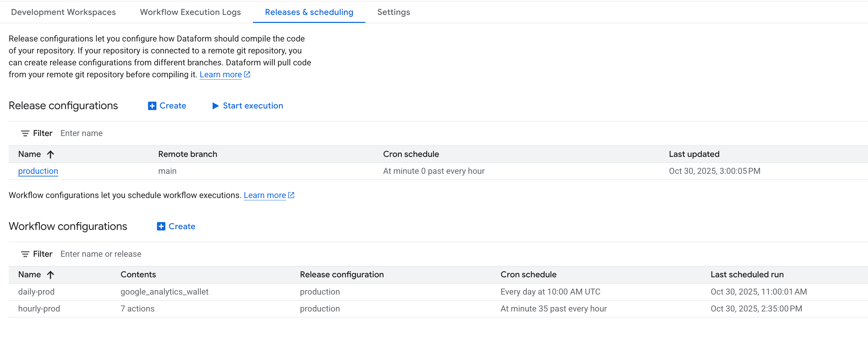Click the plus icon beside Release configurations Create
The width and height of the screenshot is (868, 337).
coord(152,106)
